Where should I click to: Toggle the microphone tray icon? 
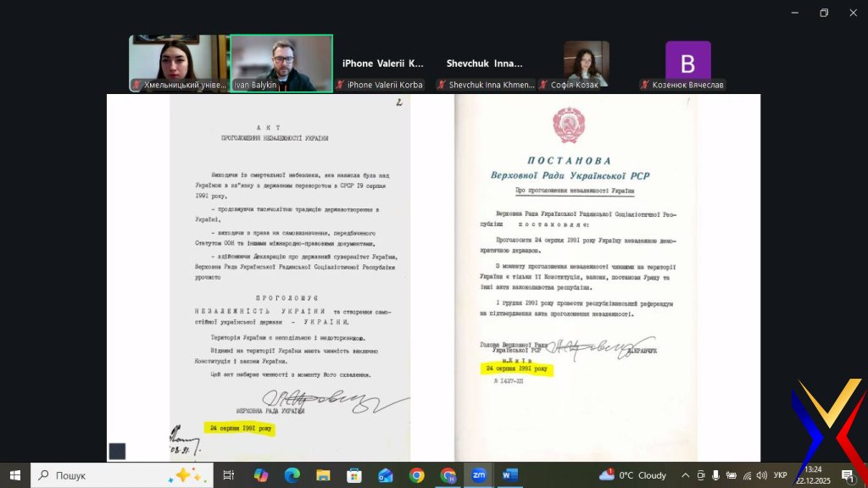tap(716, 475)
